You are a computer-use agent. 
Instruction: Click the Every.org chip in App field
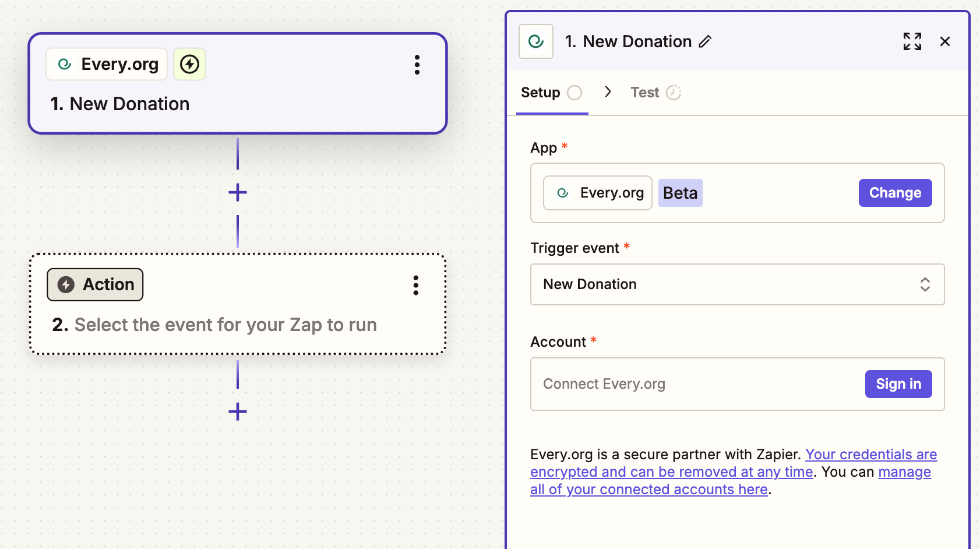pyautogui.click(x=598, y=193)
